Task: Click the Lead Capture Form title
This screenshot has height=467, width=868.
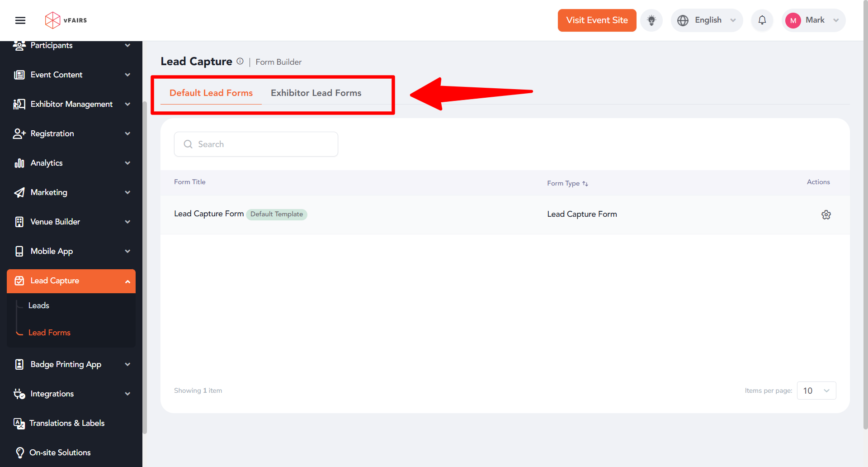Action: point(209,214)
